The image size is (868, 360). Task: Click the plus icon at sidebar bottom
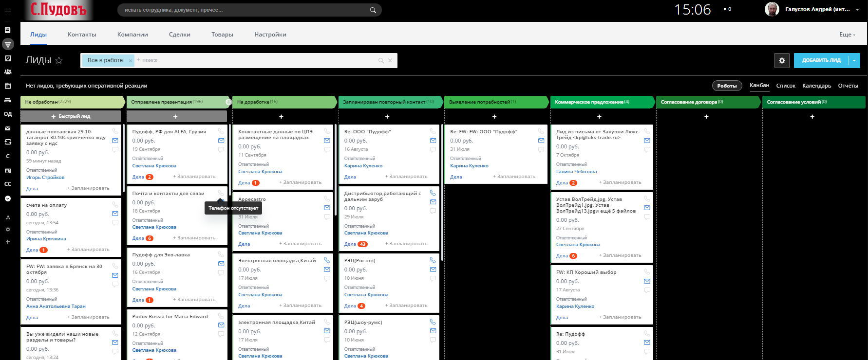coord(8,242)
